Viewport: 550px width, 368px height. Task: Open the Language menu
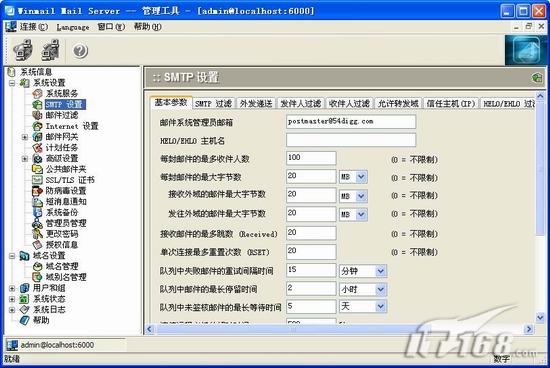[x=73, y=27]
